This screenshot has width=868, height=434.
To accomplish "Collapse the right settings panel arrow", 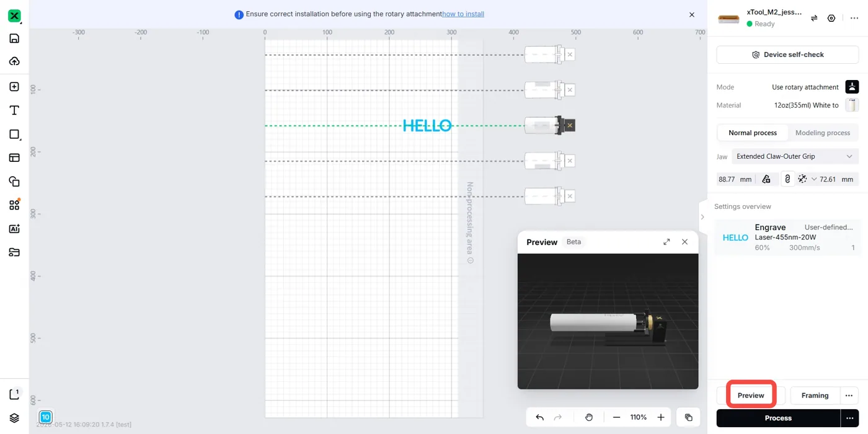I will 702,217.
